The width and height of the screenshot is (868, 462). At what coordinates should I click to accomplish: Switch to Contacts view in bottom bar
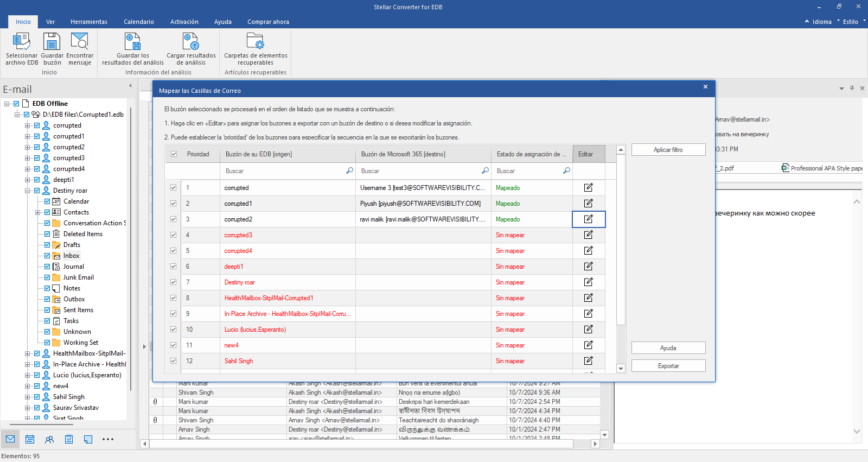[x=49, y=439]
